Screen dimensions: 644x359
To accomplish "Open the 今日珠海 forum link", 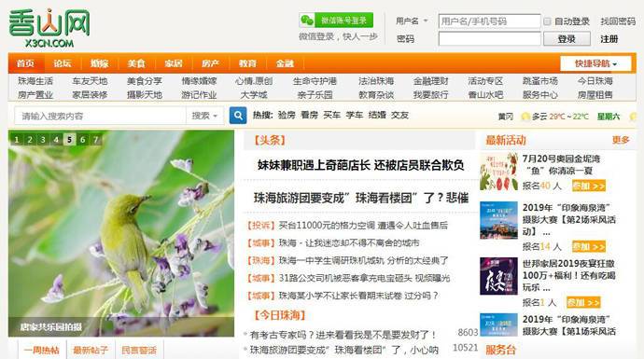I will (595, 81).
